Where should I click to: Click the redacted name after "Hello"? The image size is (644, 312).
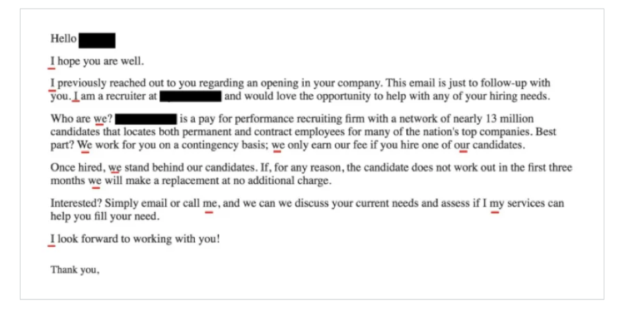[x=97, y=40]
